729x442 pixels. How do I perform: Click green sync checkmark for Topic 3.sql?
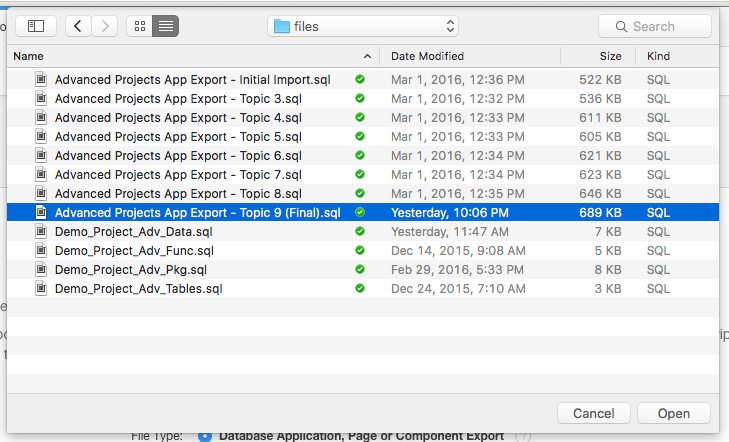click(360, 98)
